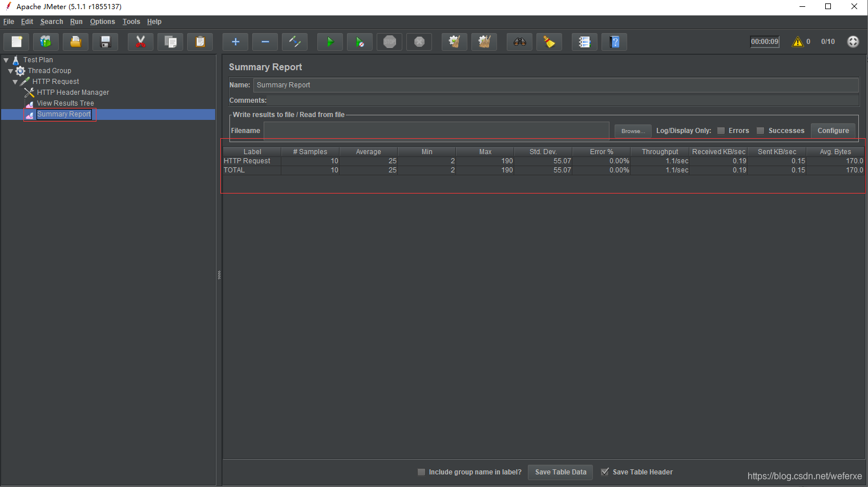Select Thread Group tree item

50,71
